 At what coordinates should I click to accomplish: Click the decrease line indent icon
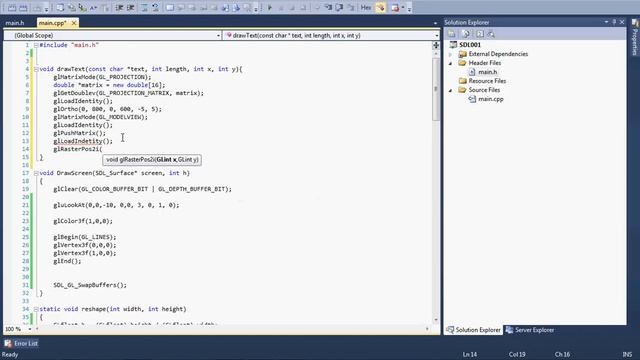(120, 8)
